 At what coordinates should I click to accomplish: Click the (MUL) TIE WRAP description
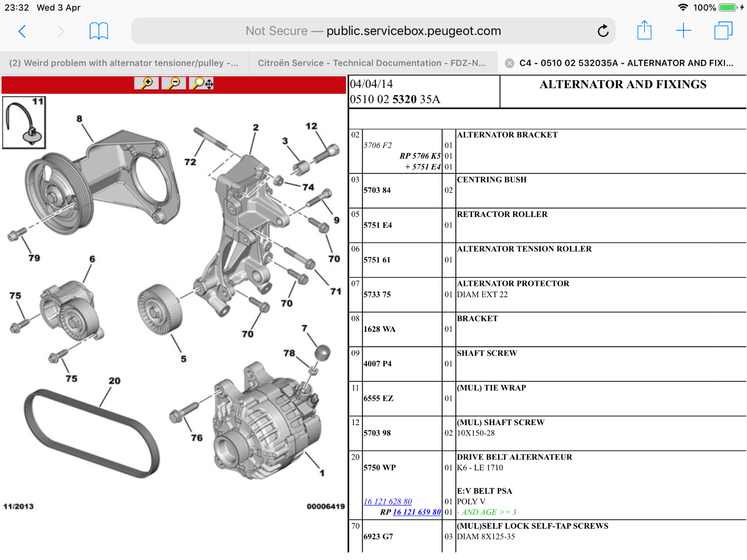coord(492,388)
